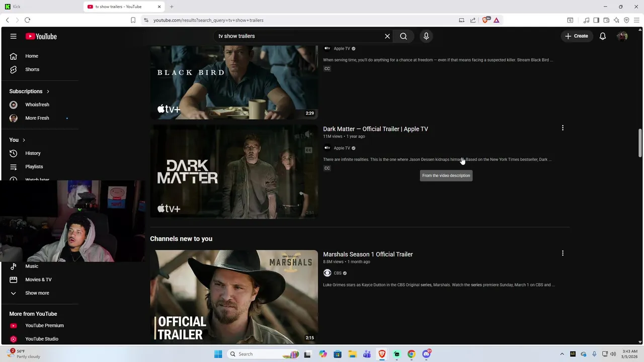Close the tv show trailers tab
644x362 pixels.
tap(159, 7)
